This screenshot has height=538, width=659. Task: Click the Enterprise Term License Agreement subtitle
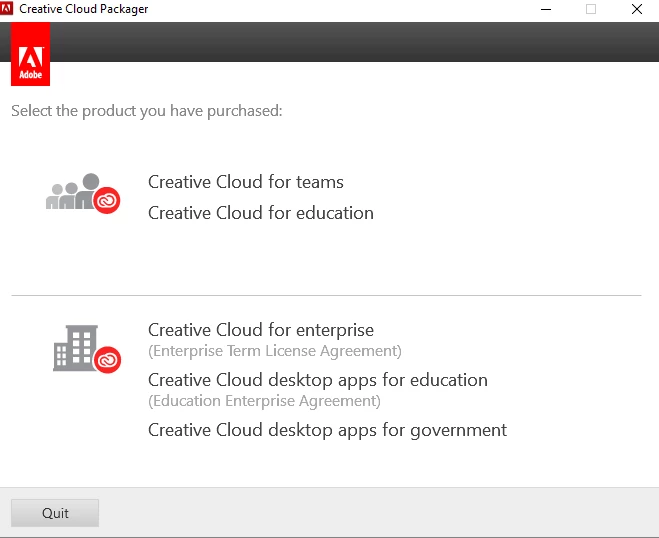275,351
